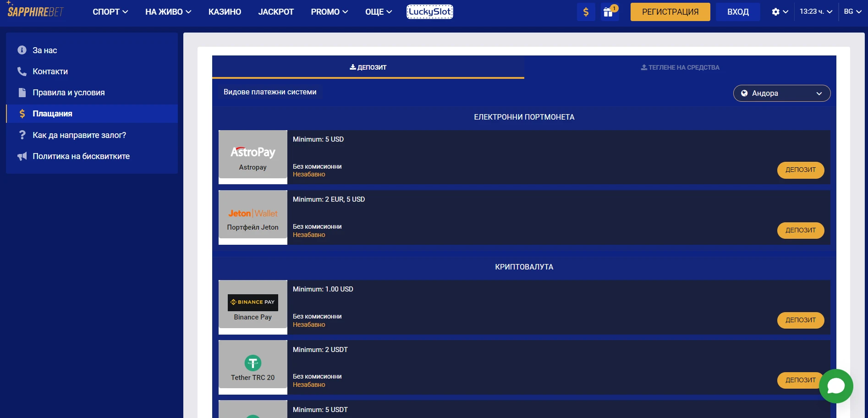
Task: Select the Jeton Wallet payment logo
Action: click(x=253, y=214)
